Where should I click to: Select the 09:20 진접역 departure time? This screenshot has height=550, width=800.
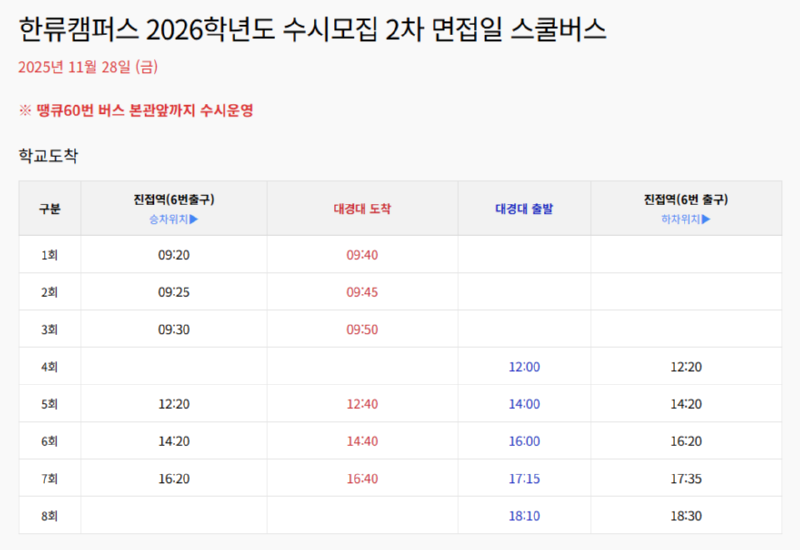pyautogui.click(x=173, y=255)
